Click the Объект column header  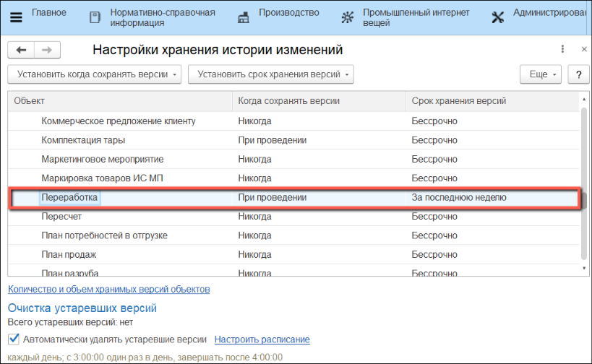(x=119, y=102)
